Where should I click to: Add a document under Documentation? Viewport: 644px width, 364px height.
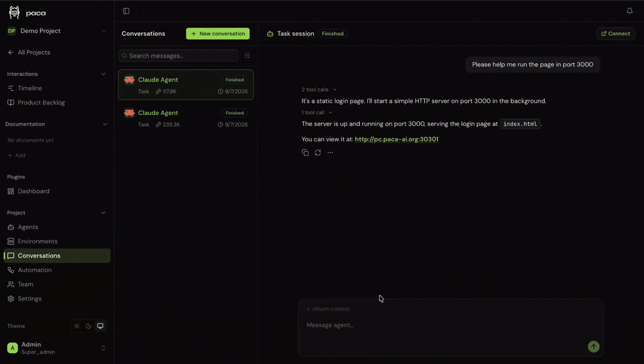tap(17, 155)
